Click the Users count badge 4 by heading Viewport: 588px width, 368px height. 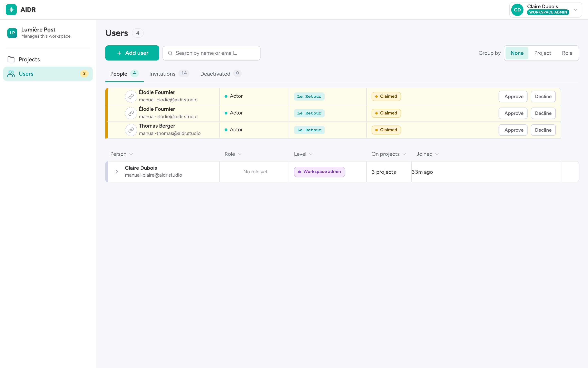(x=138, y=33)
